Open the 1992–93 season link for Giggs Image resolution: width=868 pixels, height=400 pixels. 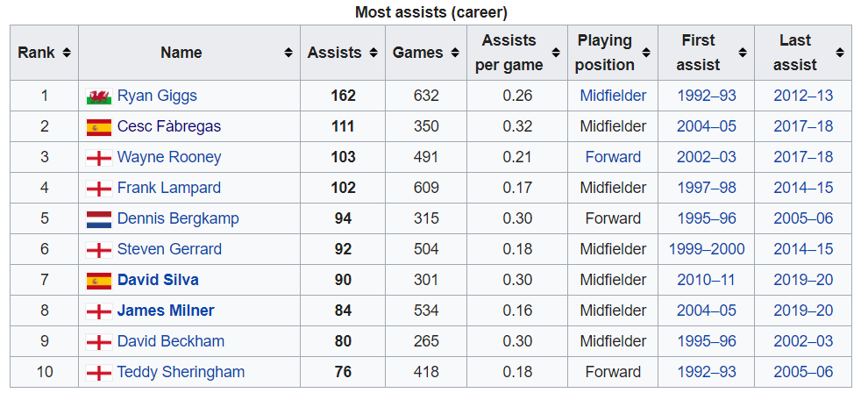click(x=707, y=96)
